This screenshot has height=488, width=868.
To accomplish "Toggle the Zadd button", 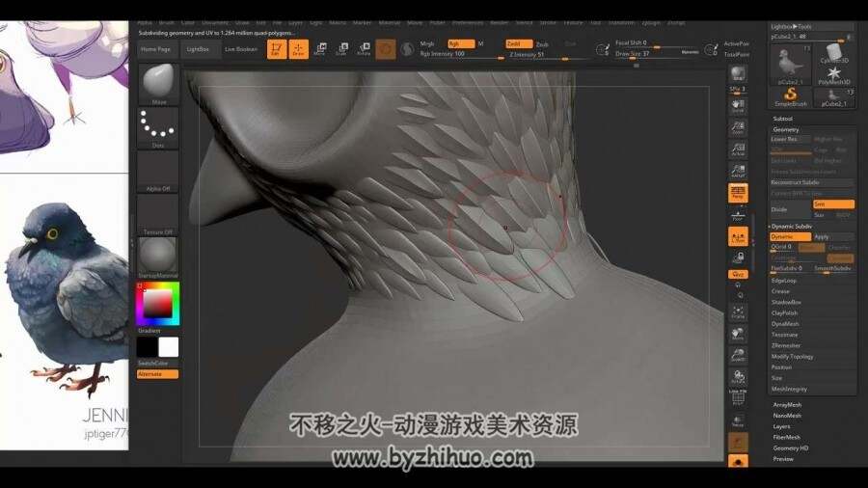I will pos(519,43).
